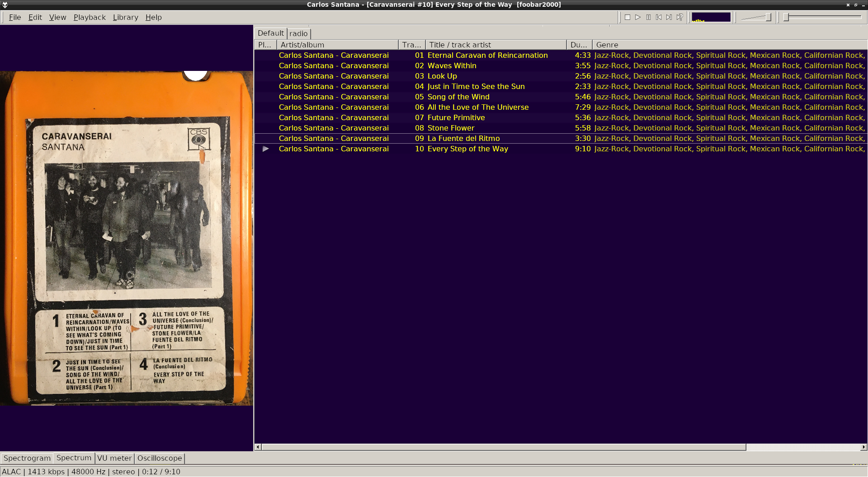Select track 08 Stone Flower
Screen dimensions: 868x477
click(x=561, y=128)
